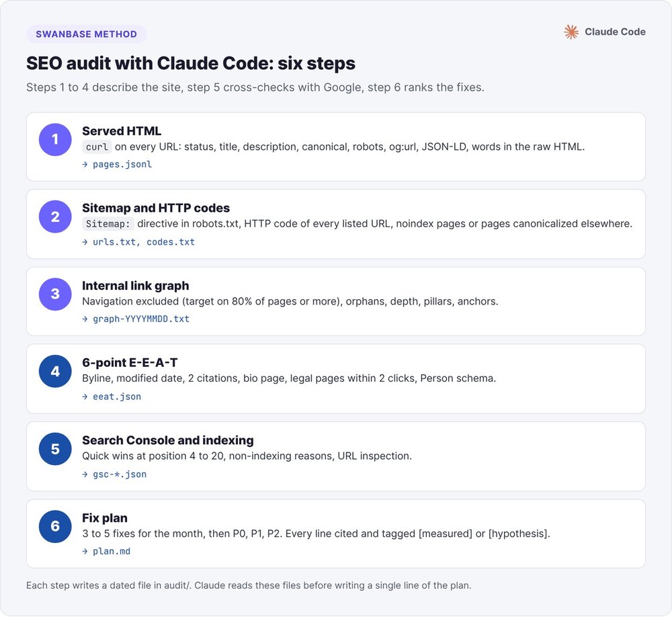Click the eeat.json file name
672x617 pixels.
tap(117, 397)
